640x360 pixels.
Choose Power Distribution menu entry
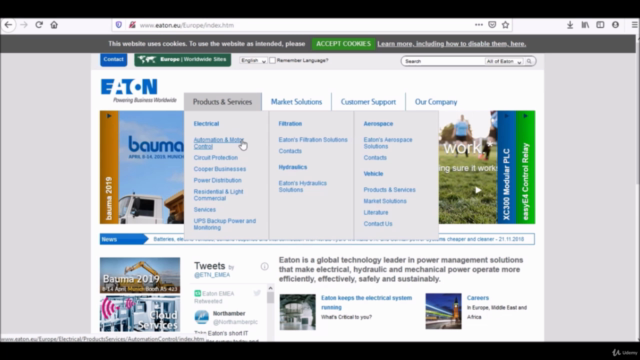(x=218, y=180)
